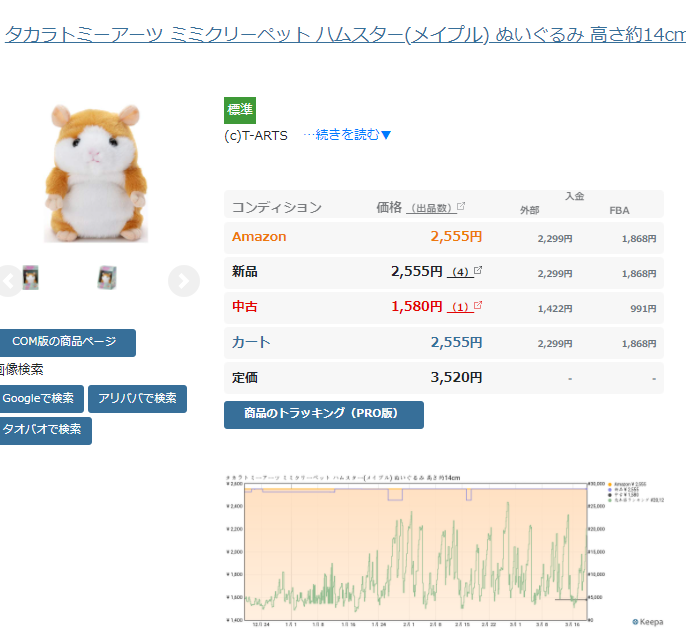Click external link icon beside 出品数 header
Viewport: 686px width, 629px height.
[461, 206]
